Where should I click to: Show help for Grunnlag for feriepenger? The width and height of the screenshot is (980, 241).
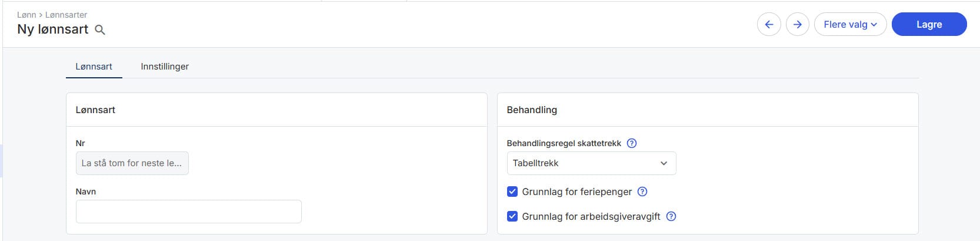tap(642, 192)
